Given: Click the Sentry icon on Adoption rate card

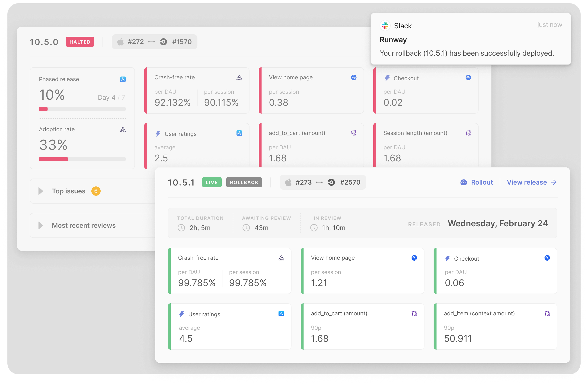Looking at the screenshot, I should [123, 129].
